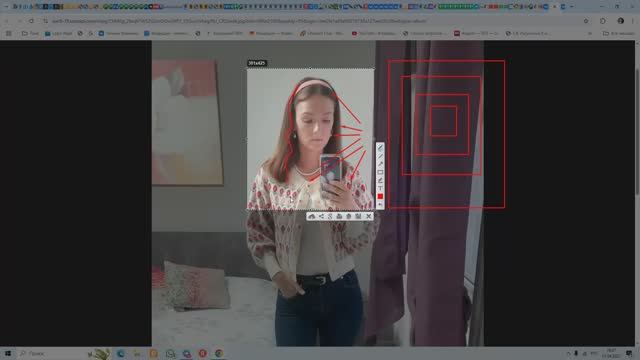Open the Windows Start menu
Image resolution: width=640 pixels, height=360 pixels.
point(8,353)
